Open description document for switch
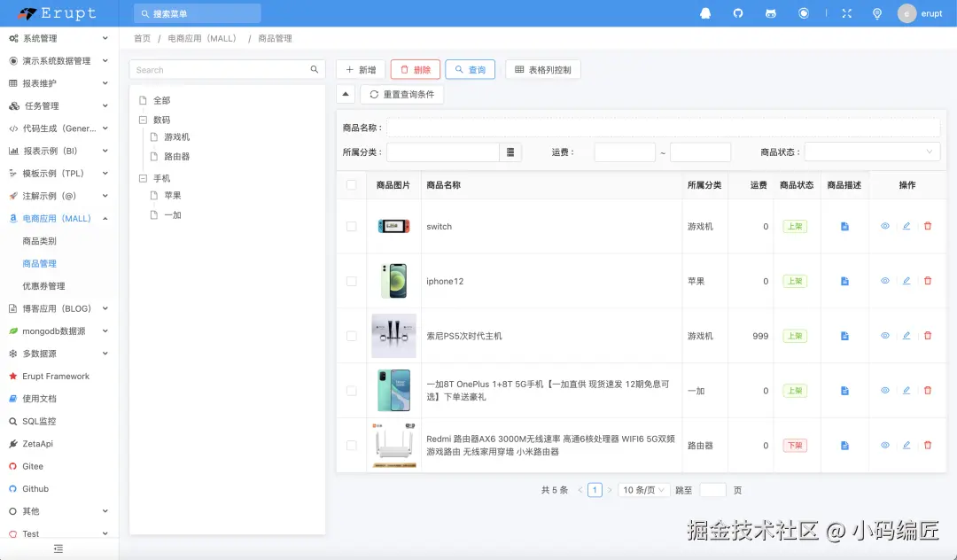 coord(844,226)
